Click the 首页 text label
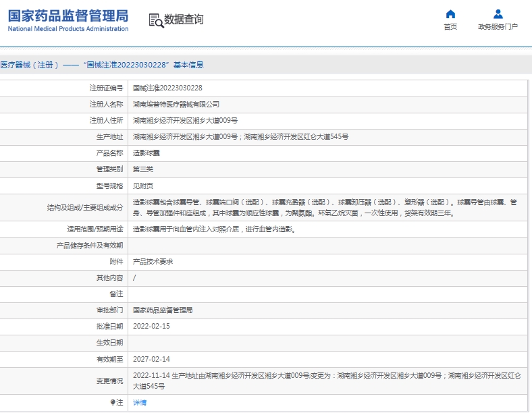532x415 pixels. tap(450, 27)
